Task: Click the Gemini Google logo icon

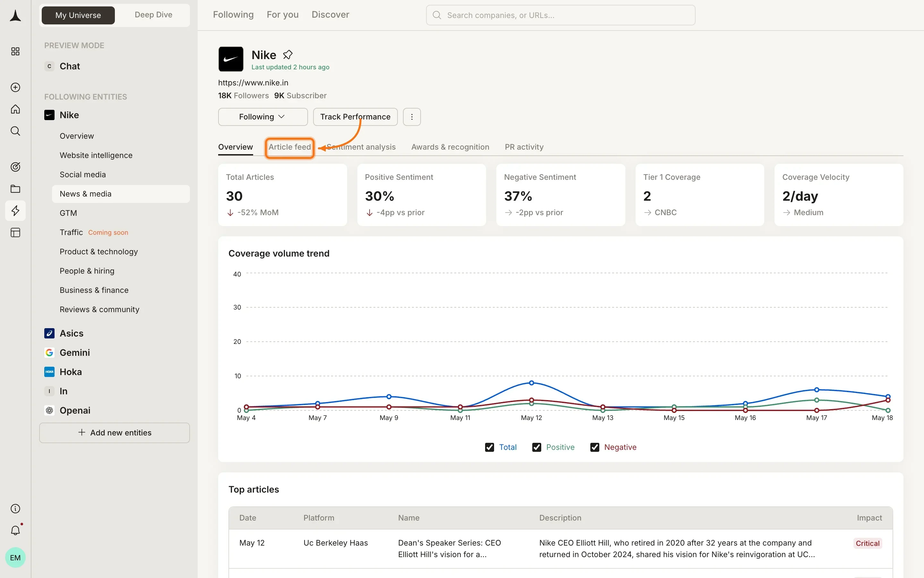Action: click(49, 353)
